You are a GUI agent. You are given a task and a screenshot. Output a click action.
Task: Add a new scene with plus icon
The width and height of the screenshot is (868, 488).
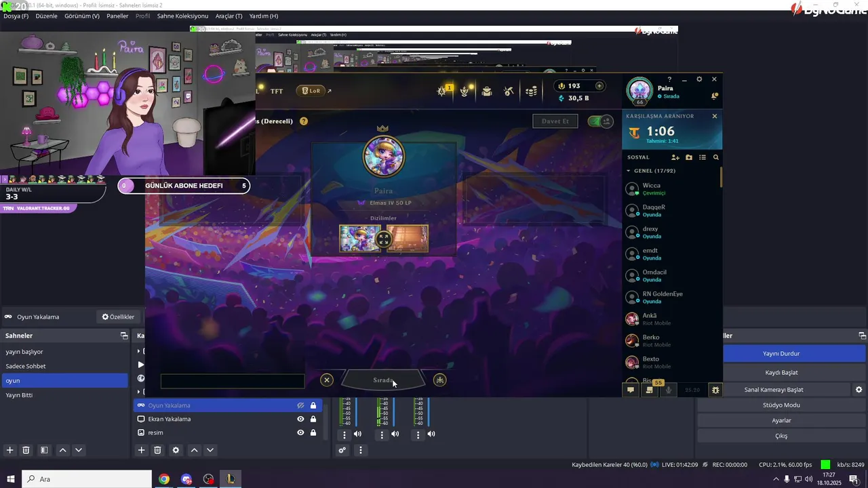pyautogui.click(x=9, y=450)
